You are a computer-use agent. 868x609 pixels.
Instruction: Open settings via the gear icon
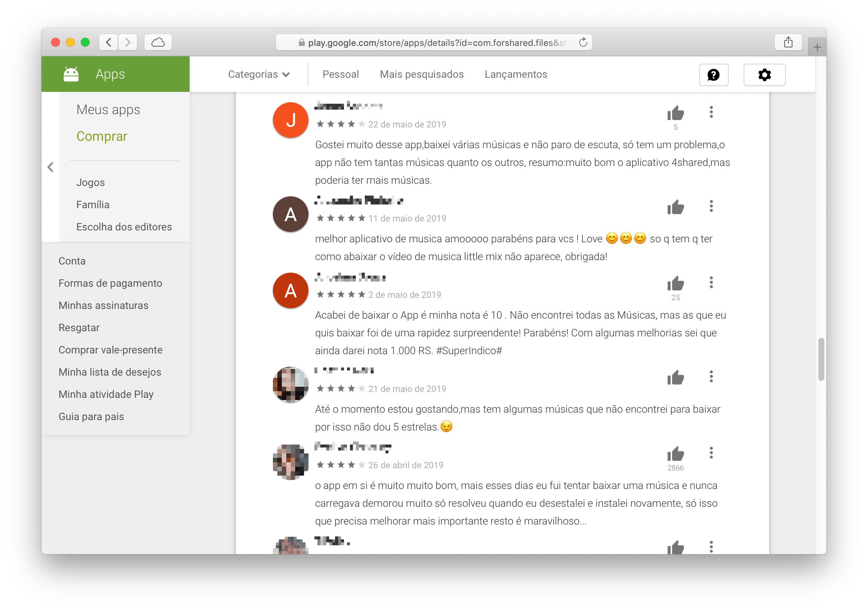764,74
